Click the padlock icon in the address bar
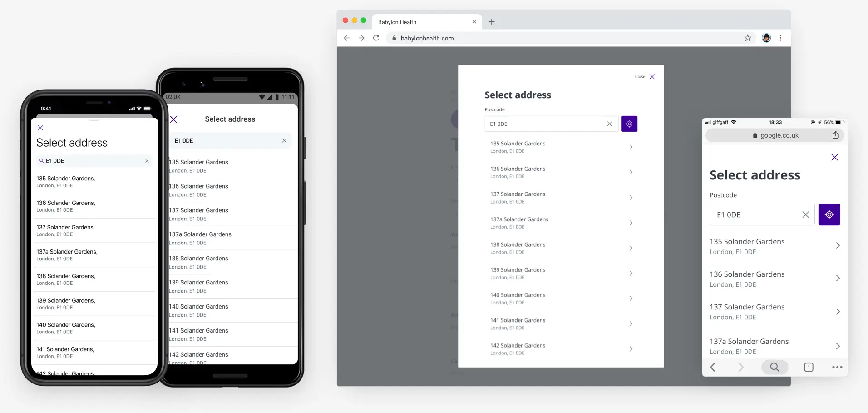This screenshot has width=868, height=413. (394, 38)
